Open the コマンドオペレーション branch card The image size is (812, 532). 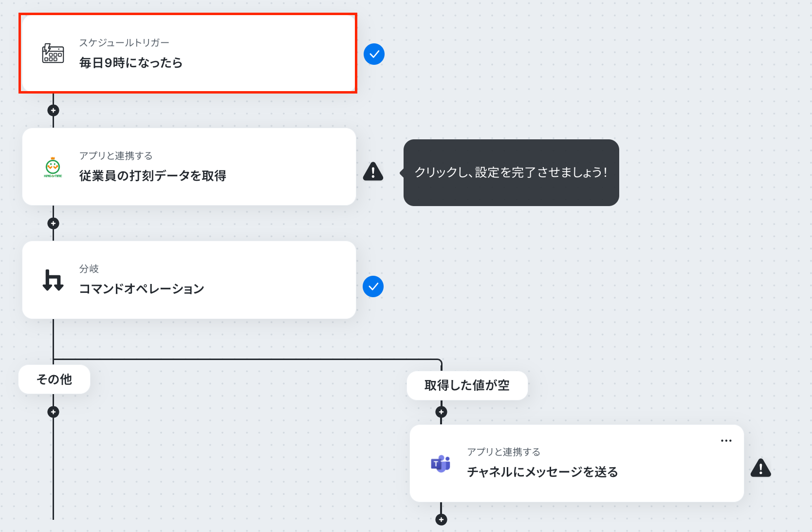click(189, 280)
